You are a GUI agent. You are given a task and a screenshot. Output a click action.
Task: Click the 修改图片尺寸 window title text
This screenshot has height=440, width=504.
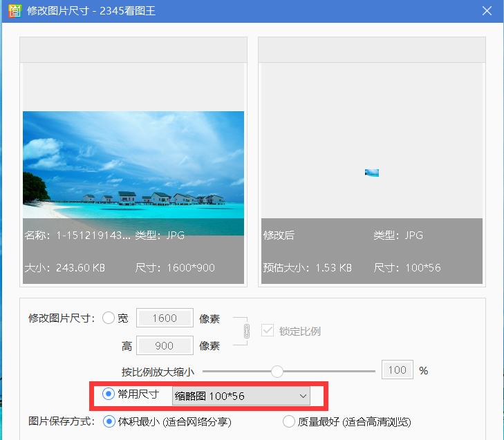click(x=79, y=11)
